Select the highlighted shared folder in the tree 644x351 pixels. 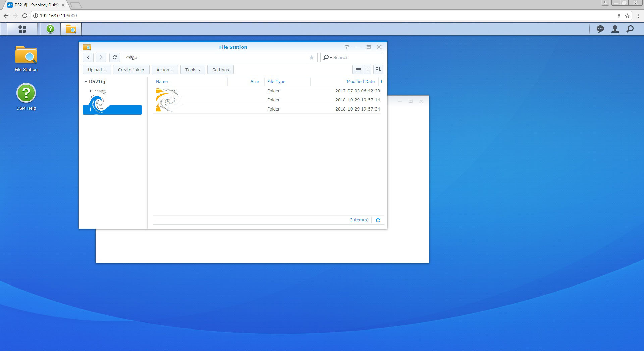click(x=112, y=109)
